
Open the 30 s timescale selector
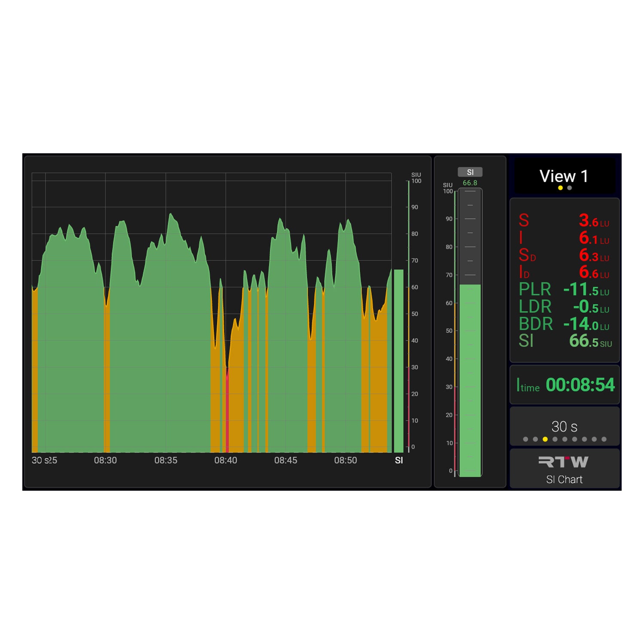click(x=564, y=425)
